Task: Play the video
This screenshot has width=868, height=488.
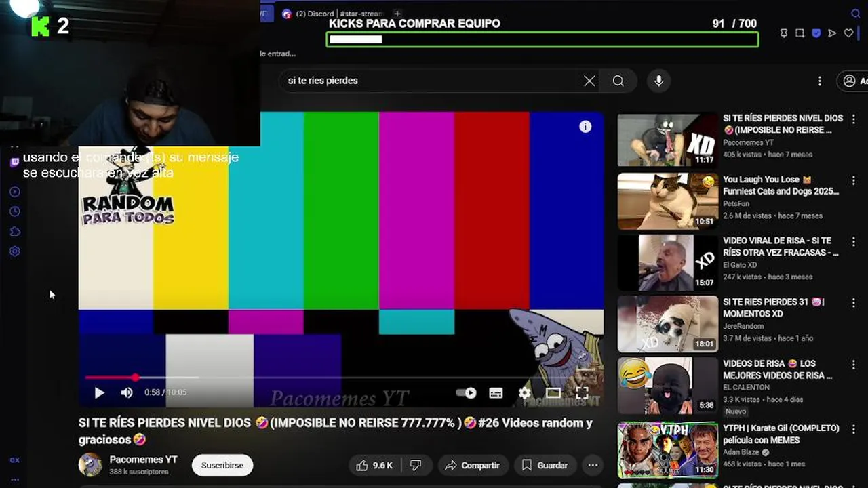Action: [99, 392]
